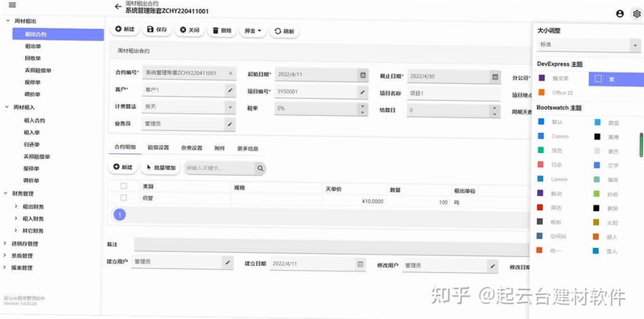Clear the 合约编号 field with X

click(x=230, y=73)
